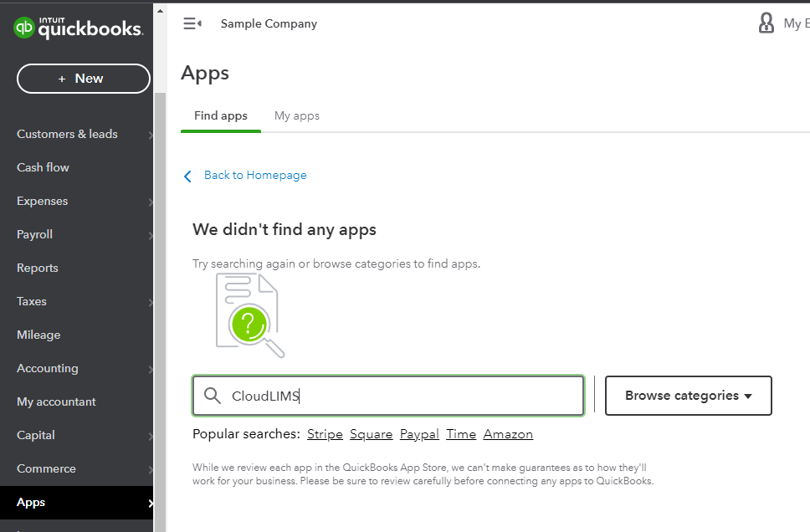Expand the Payroll submenu arrow
Viewport: 810px width, 532px height.
(151, 236)
